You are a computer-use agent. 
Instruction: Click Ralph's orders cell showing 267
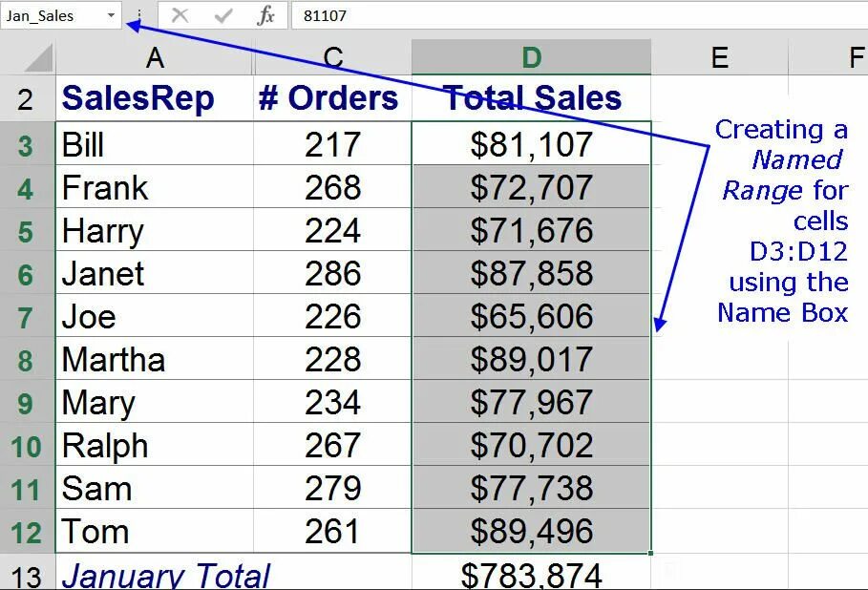click(x=332, y=446)
